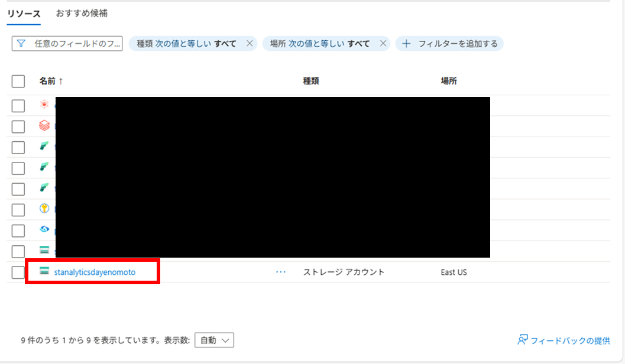Viewport: 625px width, 364px height.
Task: Switch to the リソース tab
Action: point(24,14)
